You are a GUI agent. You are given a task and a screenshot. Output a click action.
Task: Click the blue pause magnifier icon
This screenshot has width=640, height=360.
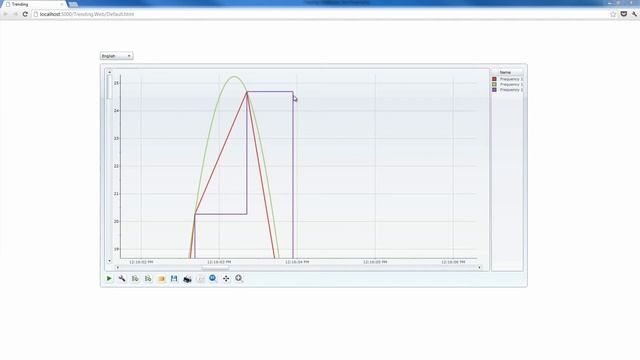point(213,278)
